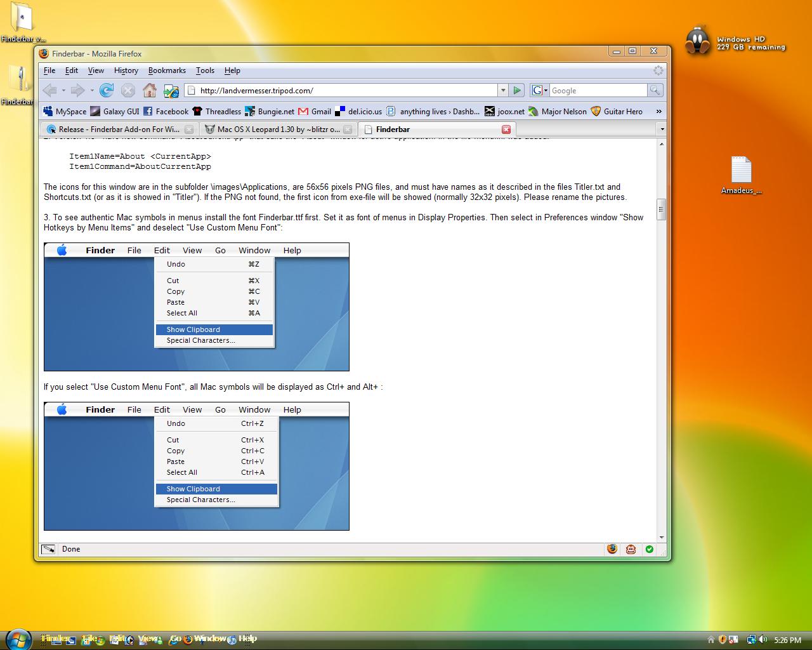
Task: Click the Stop loading button
Action: tap(128, 90)
